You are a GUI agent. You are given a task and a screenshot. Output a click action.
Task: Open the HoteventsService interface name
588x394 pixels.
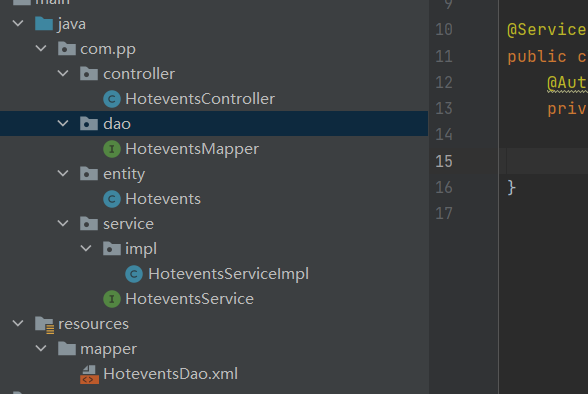tap(190, 299)
